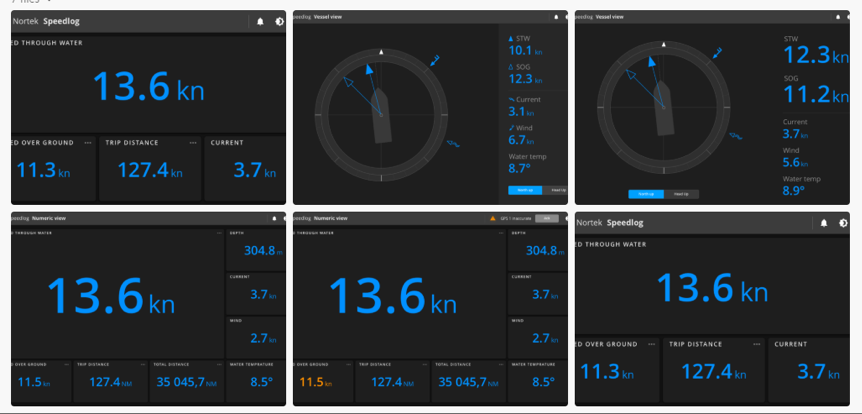
Task: Acknowledge the GPS 1 inaccurate warning with Ack
Action: 546,218
